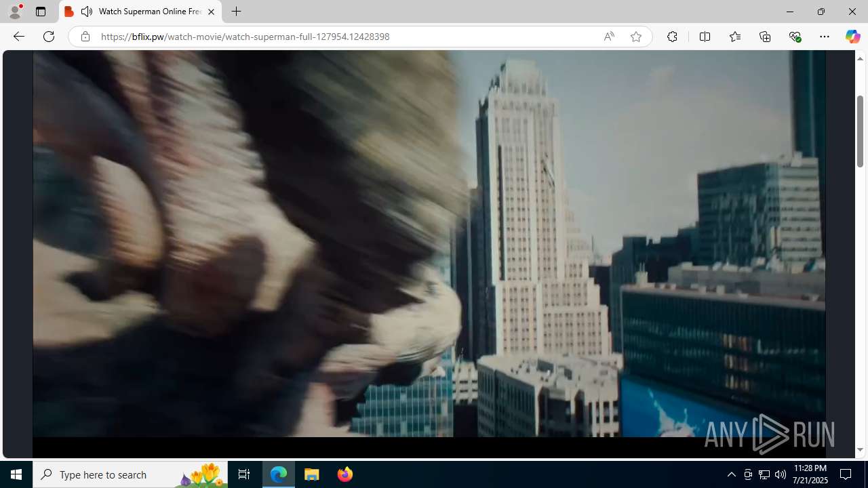Activate Read aloud in the address bar
The height and width of the screenshot is (488, 868).
pos(609,37)
